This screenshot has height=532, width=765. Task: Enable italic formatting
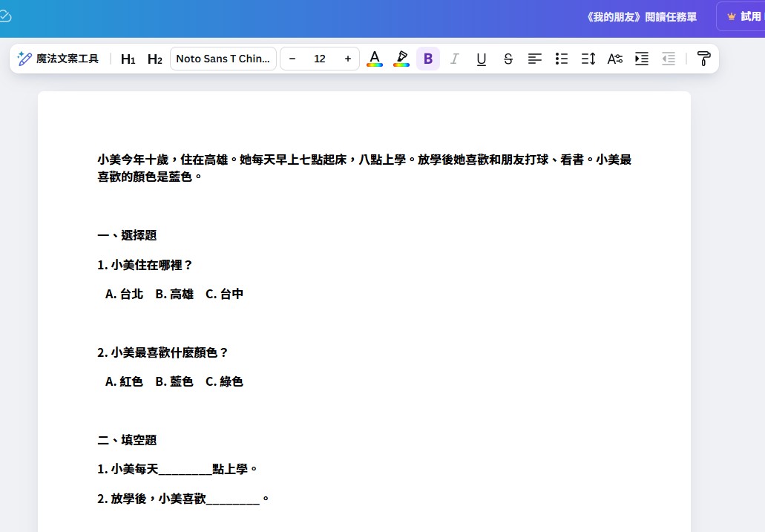click(x=454, y=59)
